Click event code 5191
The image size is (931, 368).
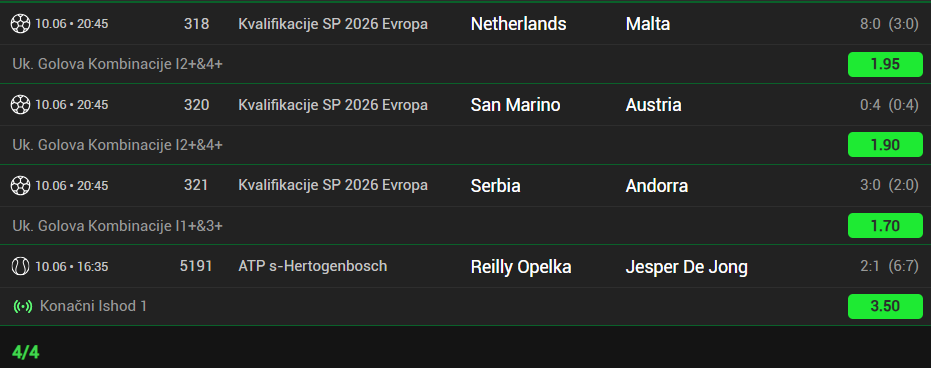click(x=196, y=266)
